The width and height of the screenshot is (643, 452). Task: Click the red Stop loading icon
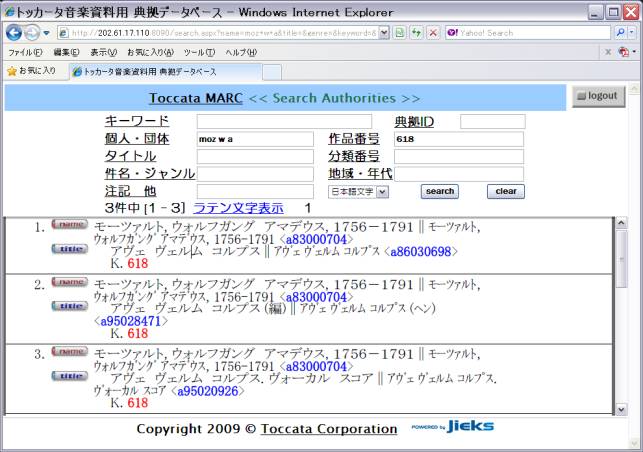[433, 33]
